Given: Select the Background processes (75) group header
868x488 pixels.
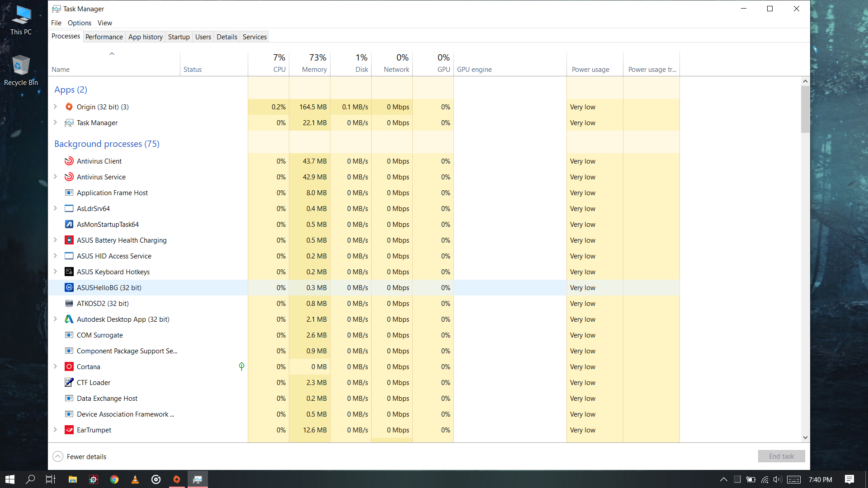Looking at the screenshot, I should [107, 144].
